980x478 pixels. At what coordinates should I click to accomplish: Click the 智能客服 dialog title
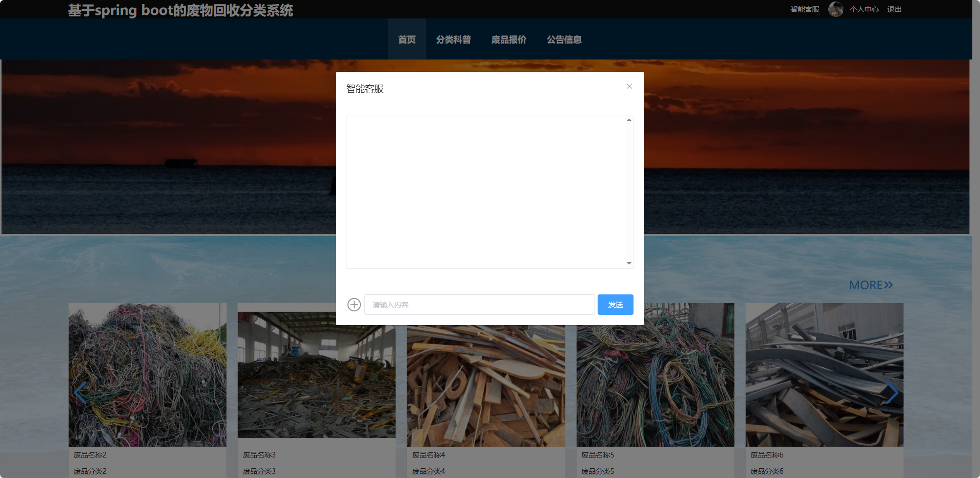(x=365, y=89)
